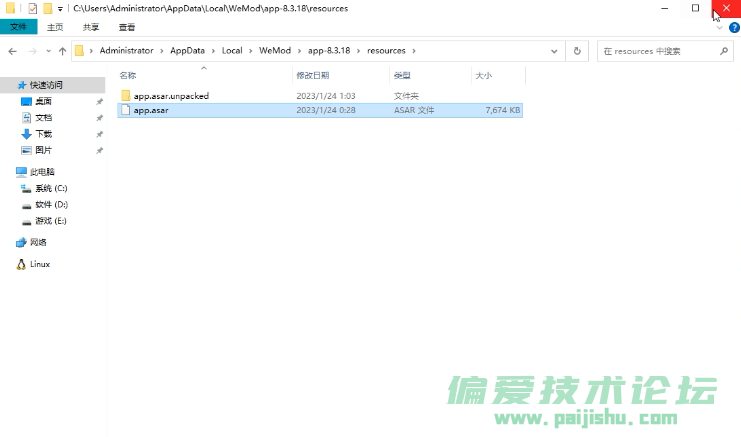The height and width of the screenshot is (437, 741).
Task: Click the resources search box
Action: coord(665,51)
